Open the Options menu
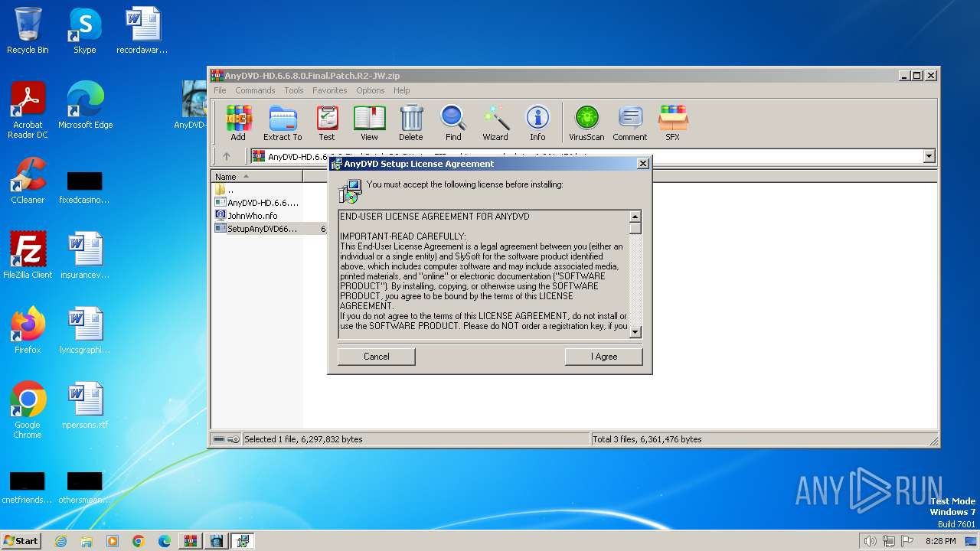Viewport: 980px width, 551px height. (x=370, y=90)
